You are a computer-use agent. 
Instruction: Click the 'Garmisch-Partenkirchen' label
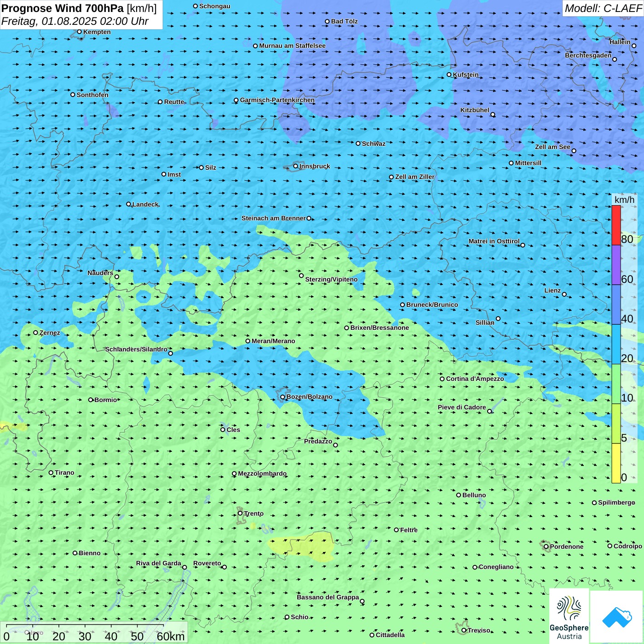pos(277,100)
